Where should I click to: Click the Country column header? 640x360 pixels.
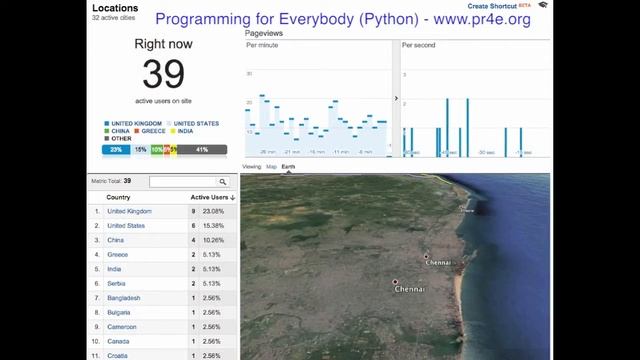(118, 197)
